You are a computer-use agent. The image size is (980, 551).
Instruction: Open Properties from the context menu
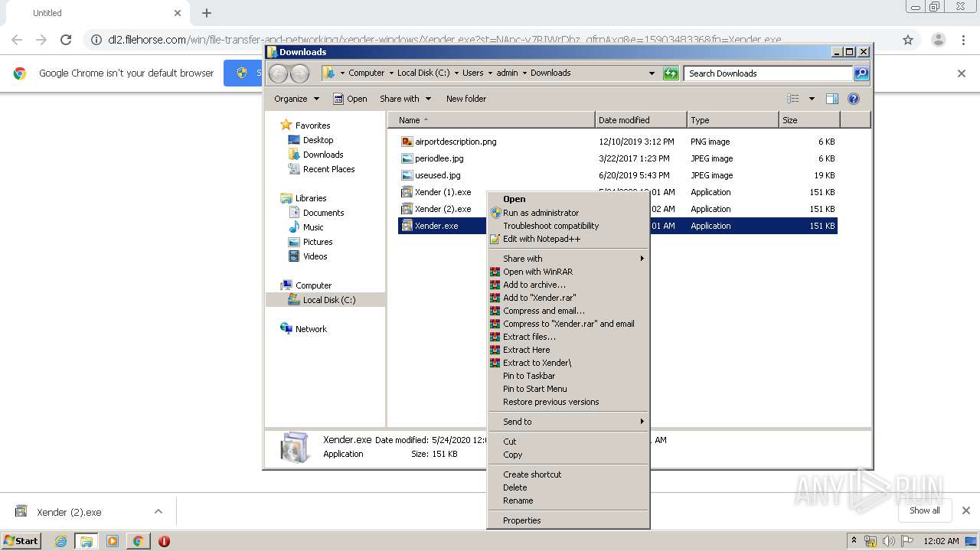(568, 520)
